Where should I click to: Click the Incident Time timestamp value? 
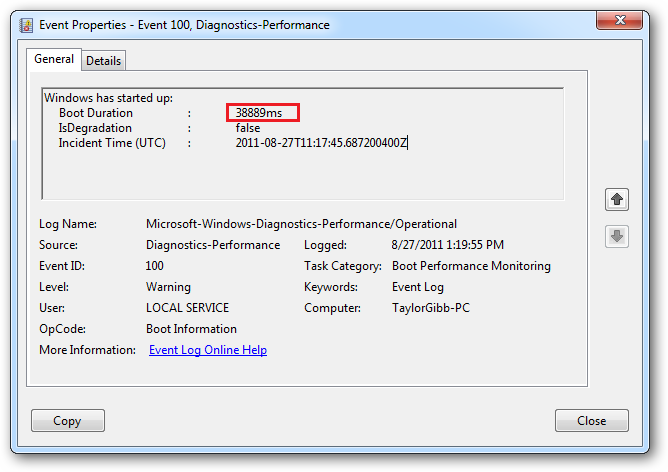pos(321,143)
